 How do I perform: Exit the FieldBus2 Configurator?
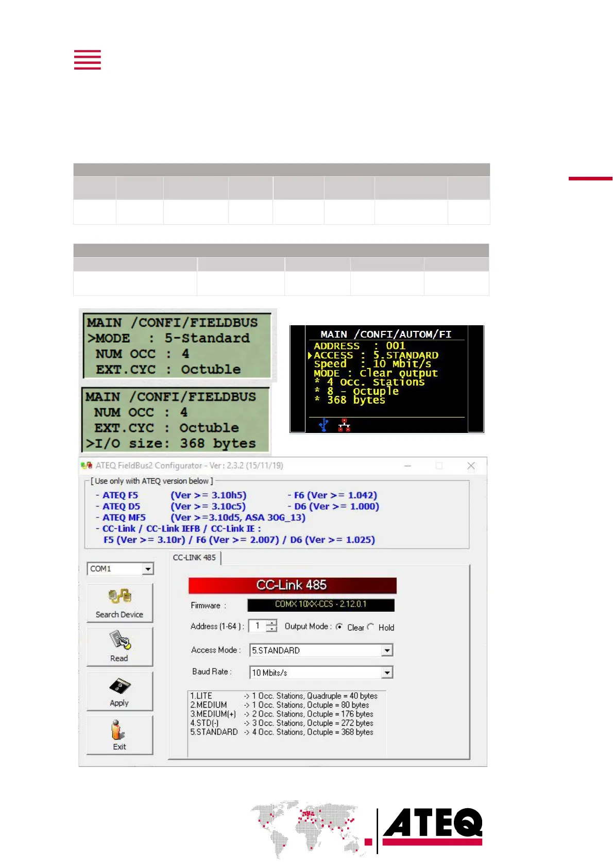click(120, 736)
